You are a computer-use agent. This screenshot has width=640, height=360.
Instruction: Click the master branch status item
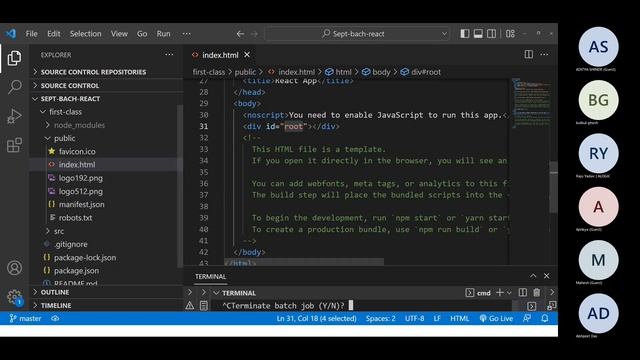[x=25, y=318]
